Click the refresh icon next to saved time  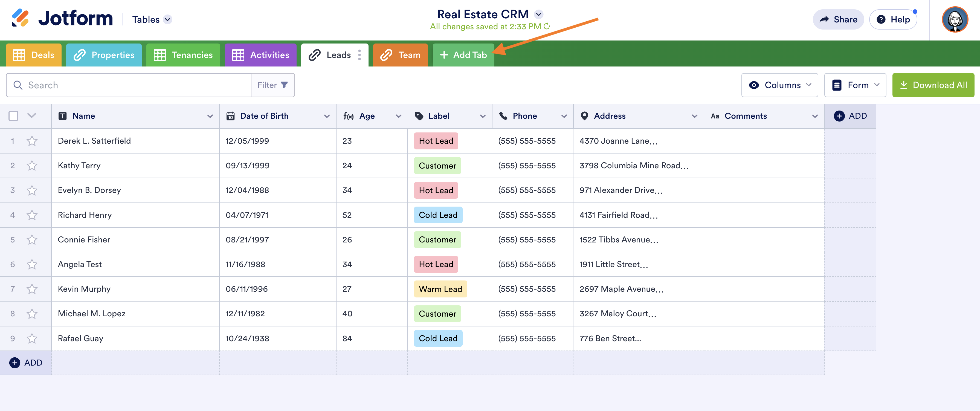coord(547,26)
